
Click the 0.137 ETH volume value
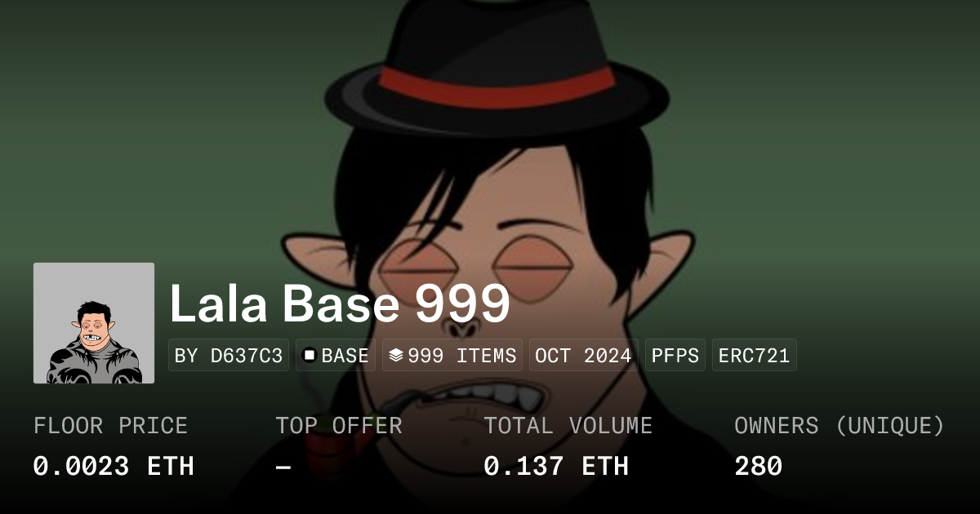[556, 467]
